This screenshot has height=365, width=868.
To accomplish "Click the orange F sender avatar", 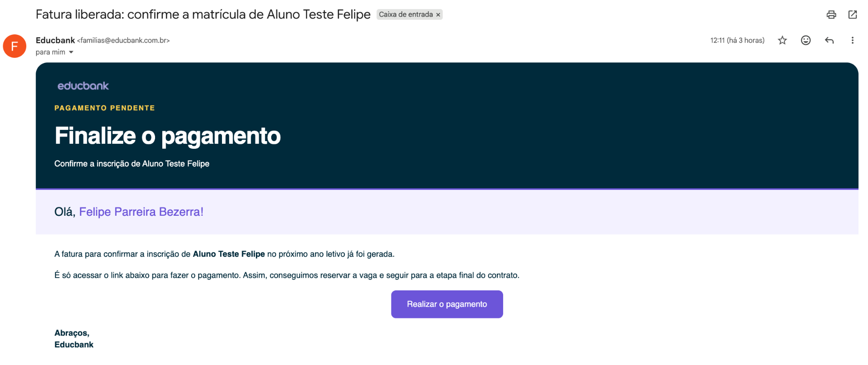I will pos(14,46).
